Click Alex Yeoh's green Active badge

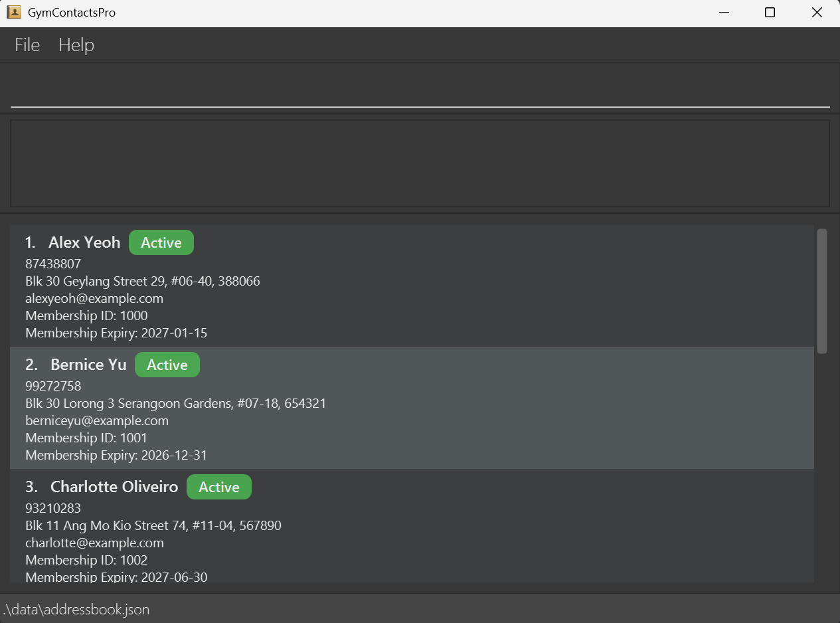click(161, 243)
